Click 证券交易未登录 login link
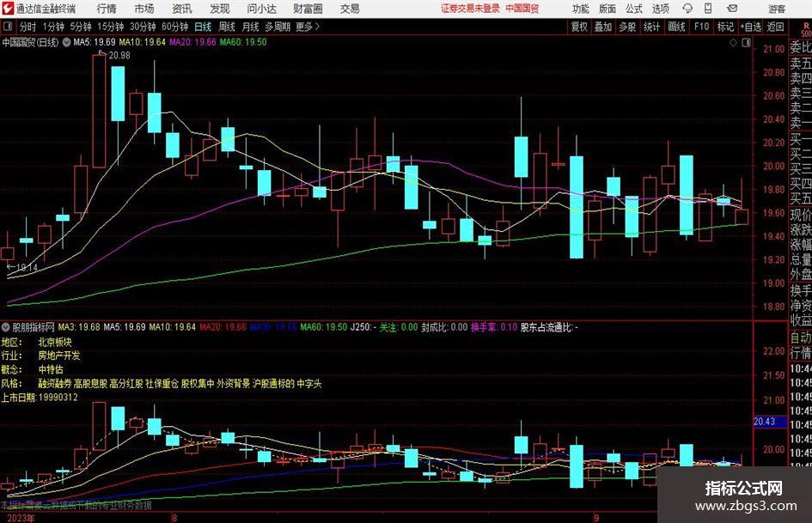 pos(471,9)
